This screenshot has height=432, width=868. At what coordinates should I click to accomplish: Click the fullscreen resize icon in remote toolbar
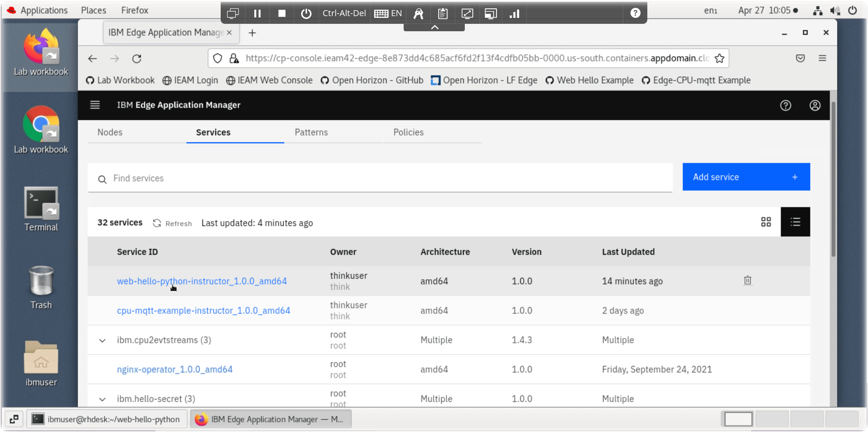(467, 13)
